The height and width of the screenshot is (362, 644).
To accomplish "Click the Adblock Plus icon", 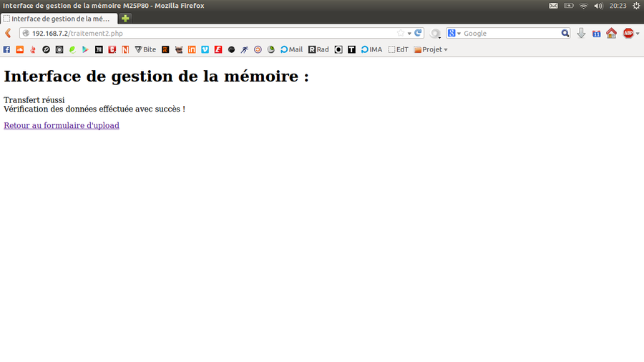I will (628, 33).
